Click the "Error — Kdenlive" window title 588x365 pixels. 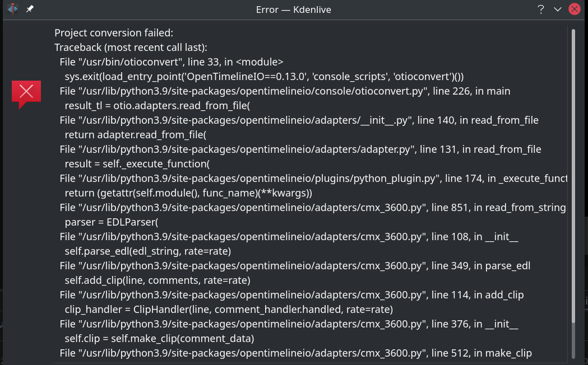click(x=294, y=9)
